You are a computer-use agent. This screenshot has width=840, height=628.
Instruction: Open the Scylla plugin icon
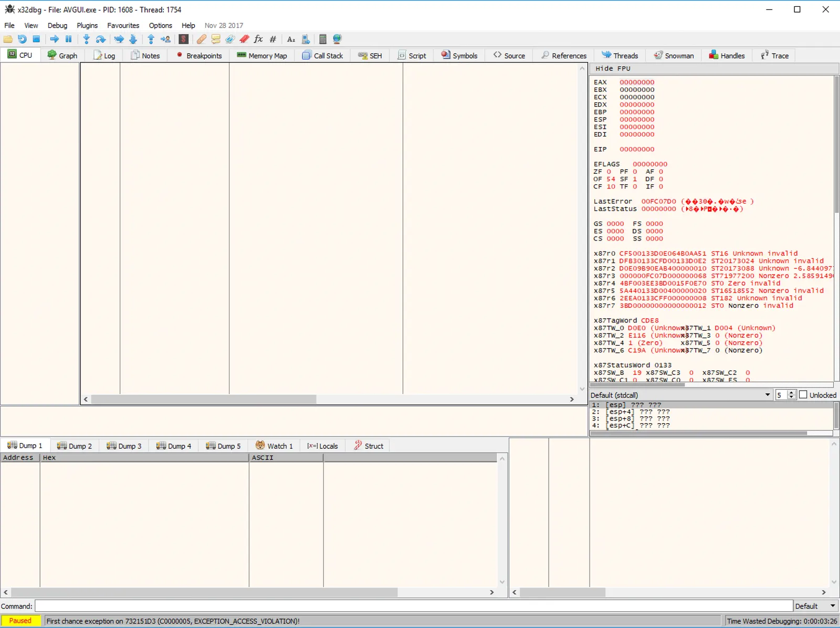coord(183,39)
